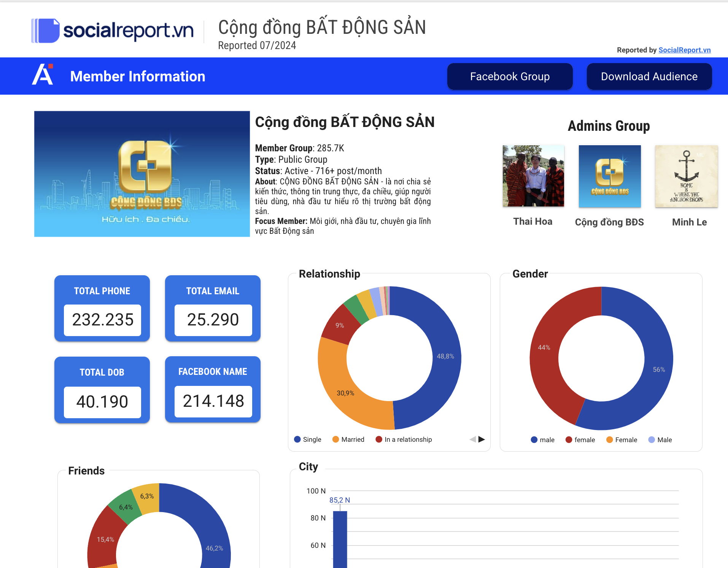Screen dimensions: 728x568
Task: Select the 15,4% Friends chart segment
Action: tap(105, 539)
